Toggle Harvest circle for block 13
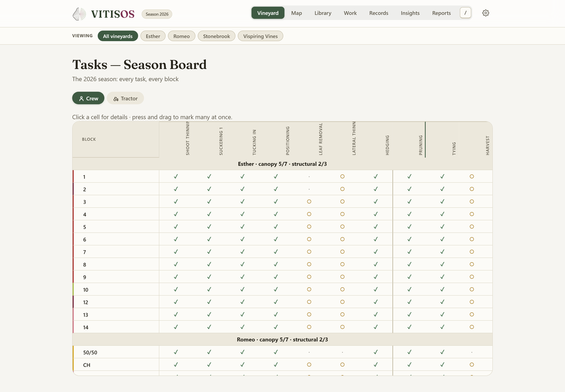 pos(472,314)
